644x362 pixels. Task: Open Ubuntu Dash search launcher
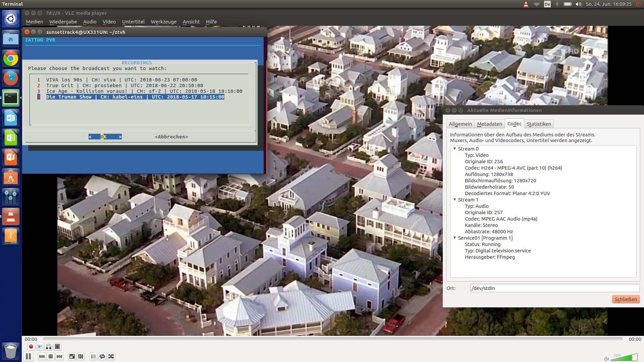pos(11,19)
